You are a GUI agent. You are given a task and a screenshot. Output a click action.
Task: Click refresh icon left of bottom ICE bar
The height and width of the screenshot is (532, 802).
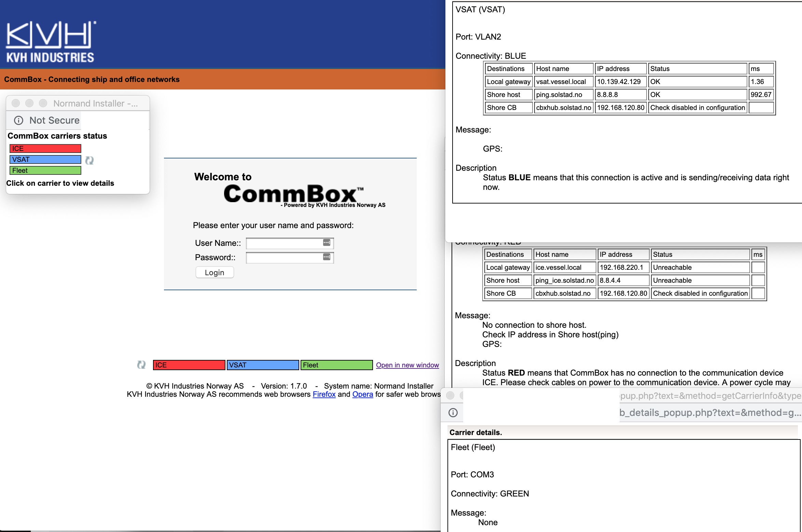(x=141, y=365)
